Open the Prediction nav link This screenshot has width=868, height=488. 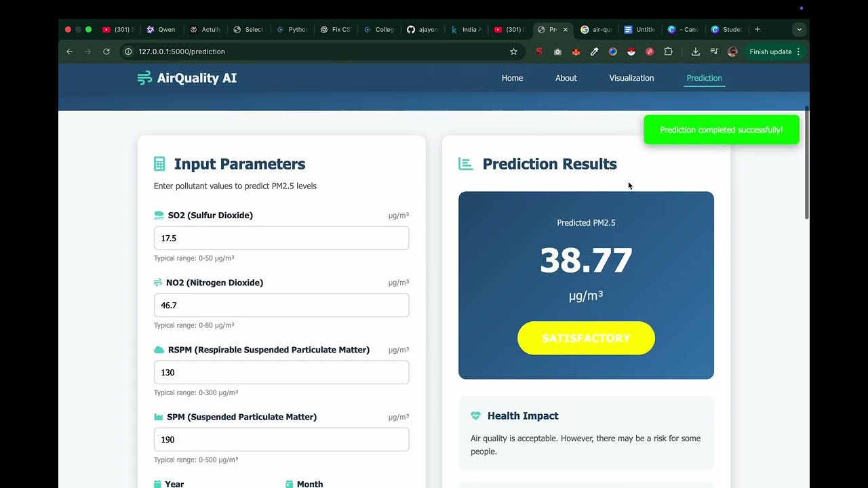click(704, 78)
